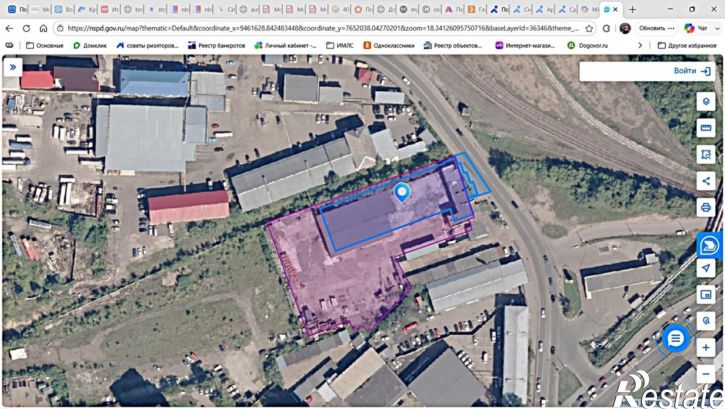
Task: Open the Реестр банкротов bookmark
Action: click(x=216, y=45)
